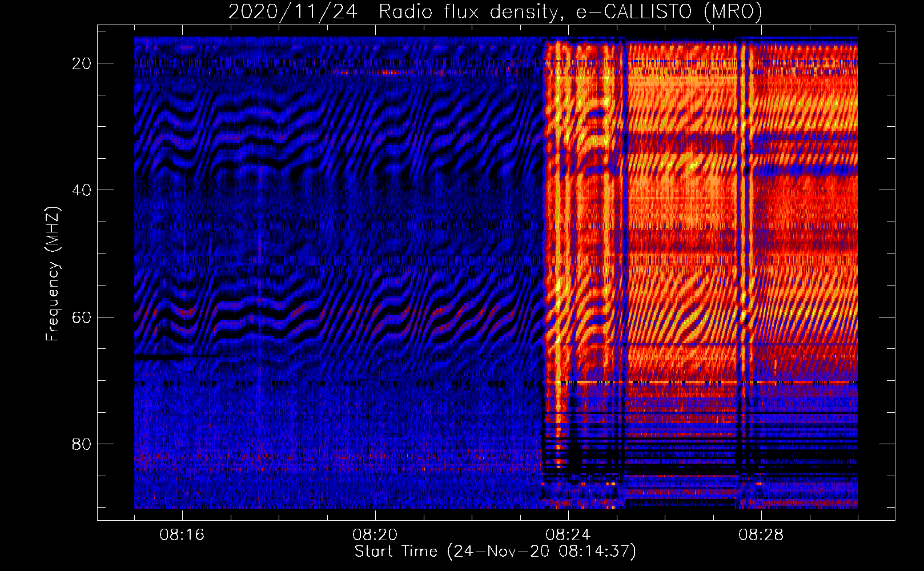Click the '08:20' time tick label
This screenshot has height=571, width=924.
375,534
